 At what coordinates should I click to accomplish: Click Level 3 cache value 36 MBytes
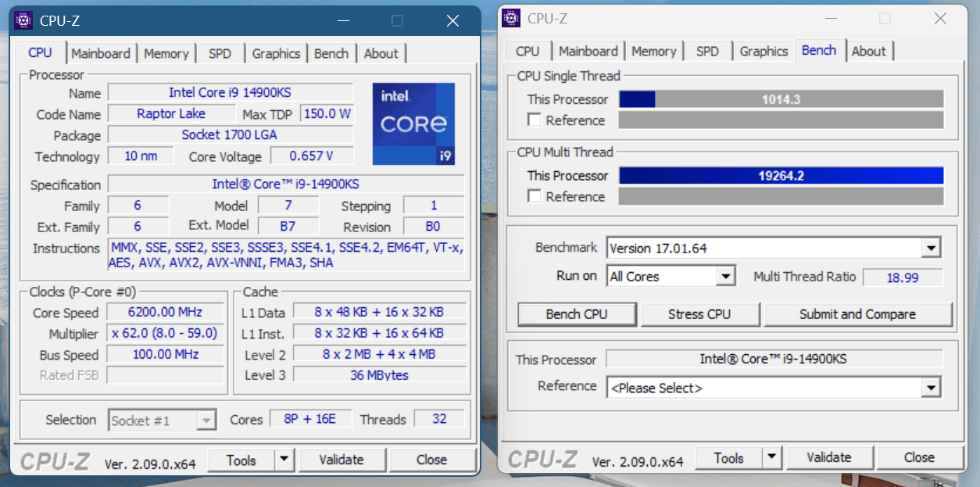pyautogui.click(x=380, y=375)
